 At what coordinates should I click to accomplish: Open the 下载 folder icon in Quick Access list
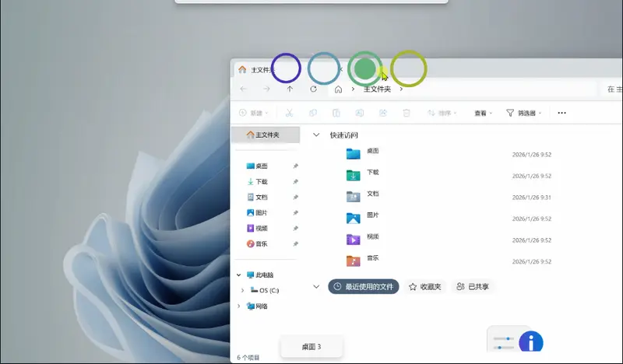tap(354, 175)
